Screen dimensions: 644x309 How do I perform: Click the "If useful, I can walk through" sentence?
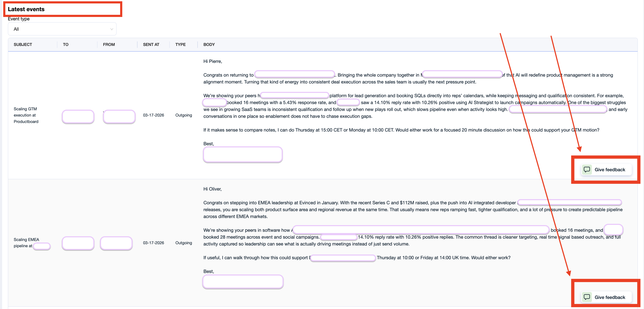click(357, 257)
